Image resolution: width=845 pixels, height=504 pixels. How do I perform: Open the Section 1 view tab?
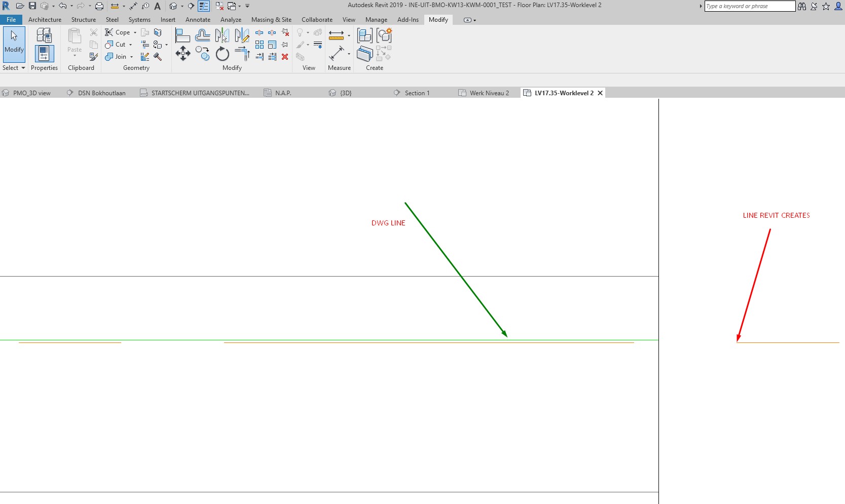click(417, 93)
